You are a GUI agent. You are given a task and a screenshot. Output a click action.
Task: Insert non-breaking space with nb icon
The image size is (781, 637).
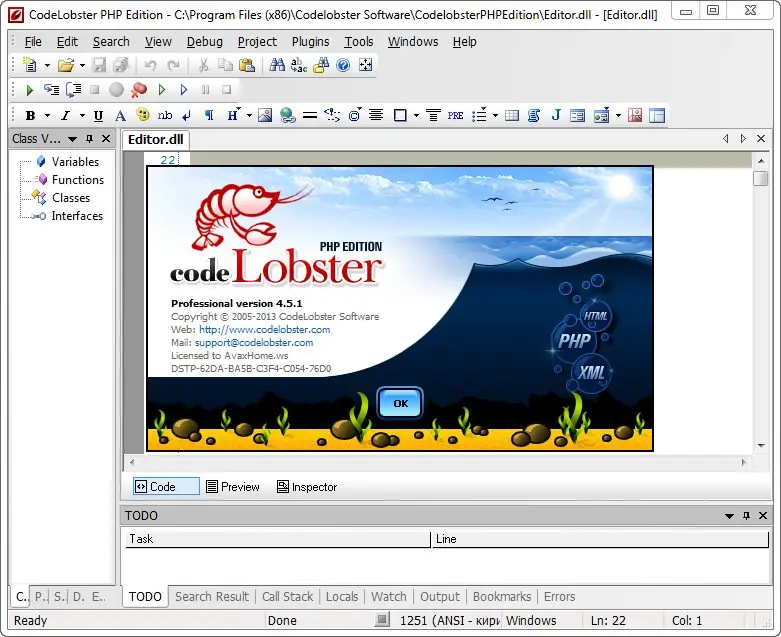tap(165, 116)
